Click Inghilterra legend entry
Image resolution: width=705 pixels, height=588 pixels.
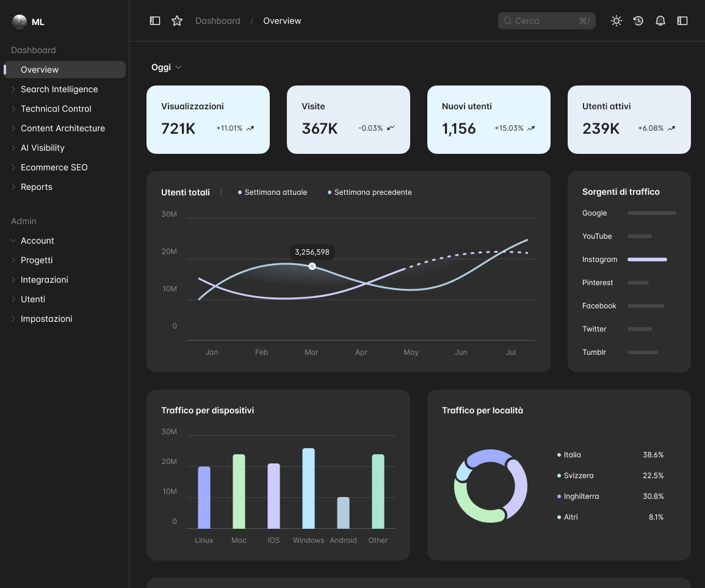tap(578, 496)
